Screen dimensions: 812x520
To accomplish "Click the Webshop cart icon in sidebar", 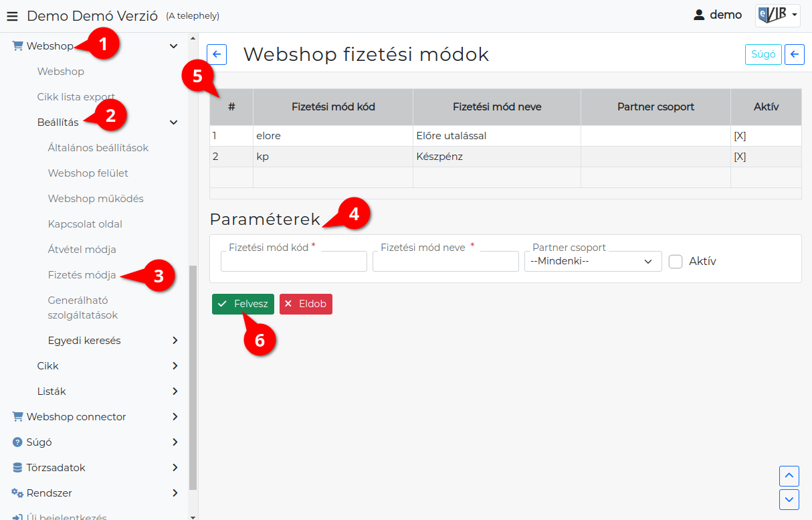I will 18,46.
